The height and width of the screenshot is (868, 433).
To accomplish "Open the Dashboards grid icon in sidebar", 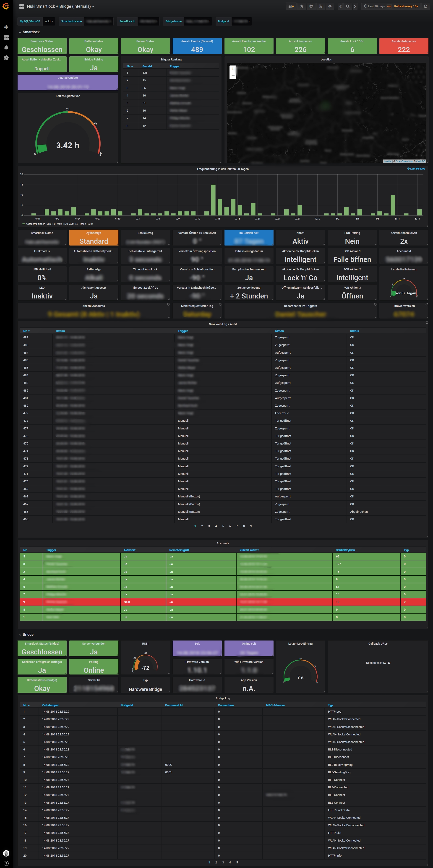I will [6, 37].
